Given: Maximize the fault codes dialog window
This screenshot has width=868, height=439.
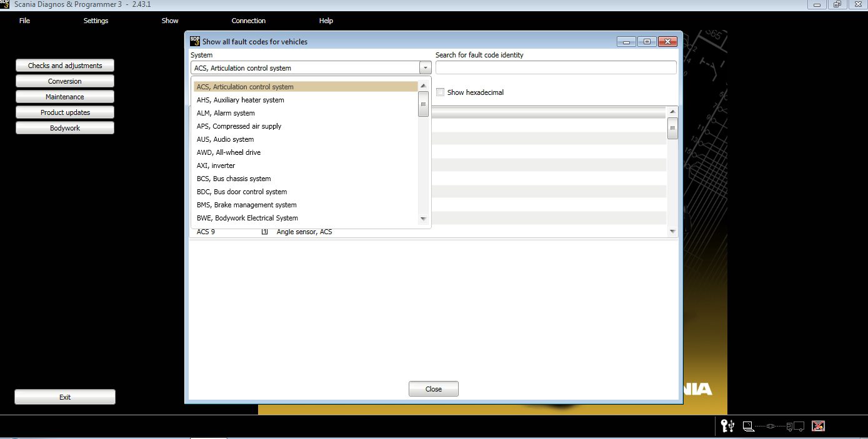Looking at the screenshot, I should pyautogui.click(x=647, y=42).
